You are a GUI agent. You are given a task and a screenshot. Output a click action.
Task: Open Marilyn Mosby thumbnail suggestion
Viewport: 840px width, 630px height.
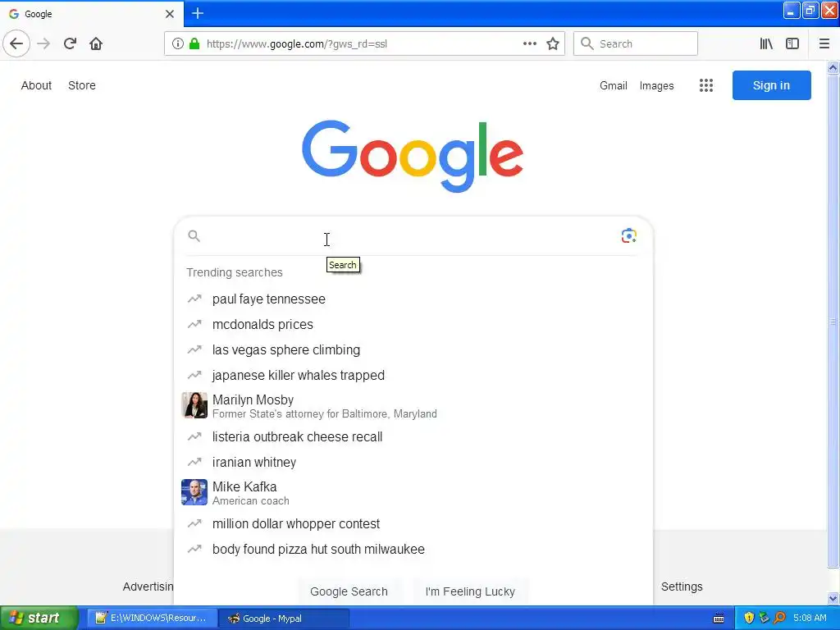[x=194, y=405]
